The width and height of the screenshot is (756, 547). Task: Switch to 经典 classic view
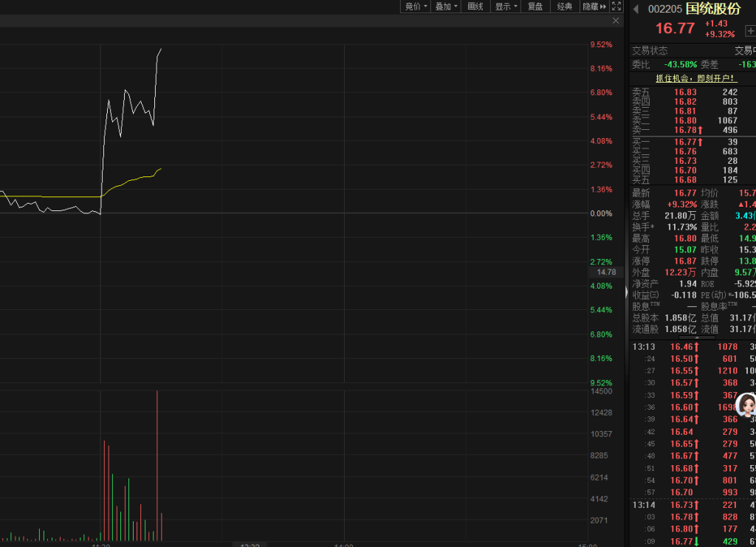point(565,7)
